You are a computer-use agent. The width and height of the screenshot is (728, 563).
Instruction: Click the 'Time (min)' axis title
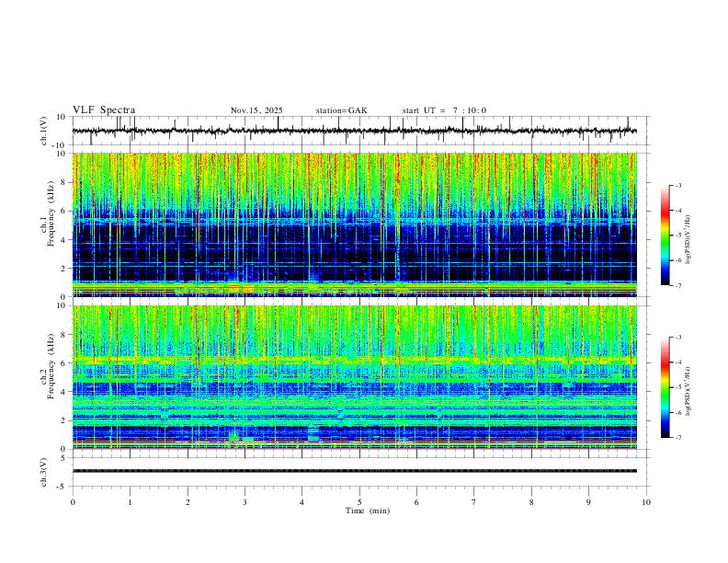368,511
